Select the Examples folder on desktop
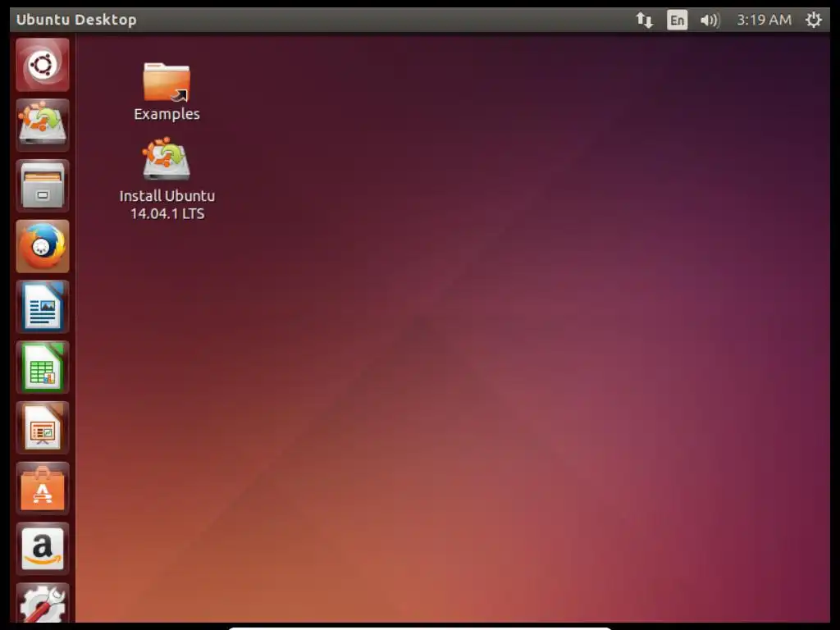 tap(167, 82)
